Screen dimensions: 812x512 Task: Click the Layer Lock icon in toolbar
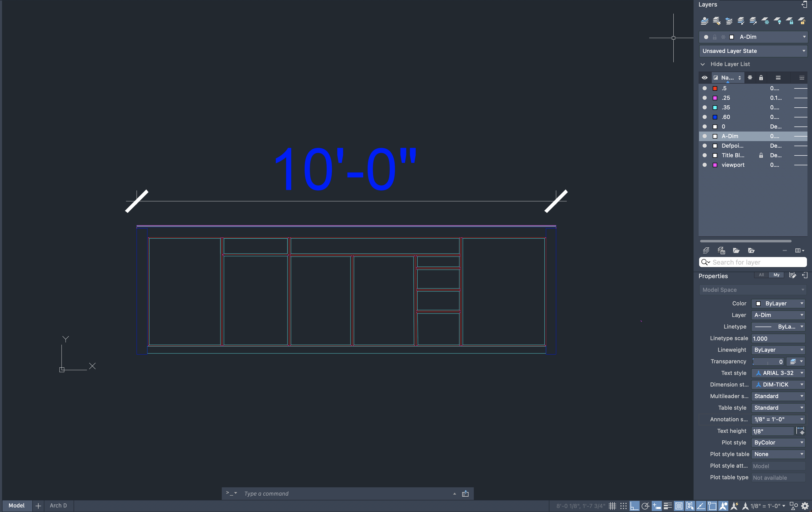point(790,21)
